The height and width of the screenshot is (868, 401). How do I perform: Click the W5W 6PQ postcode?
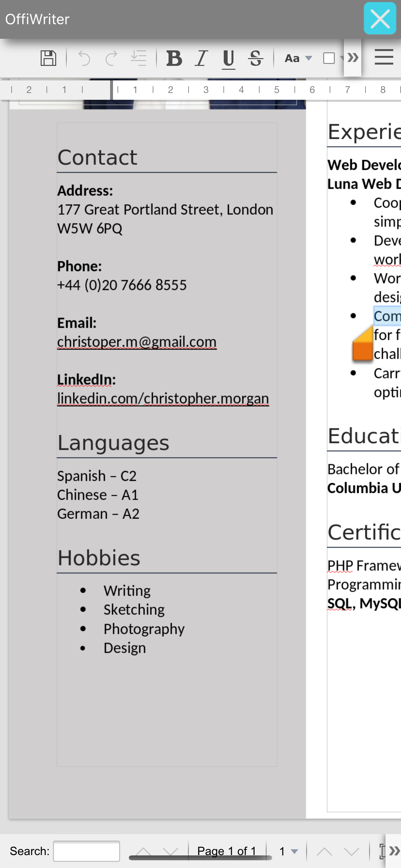click(90, 228)
